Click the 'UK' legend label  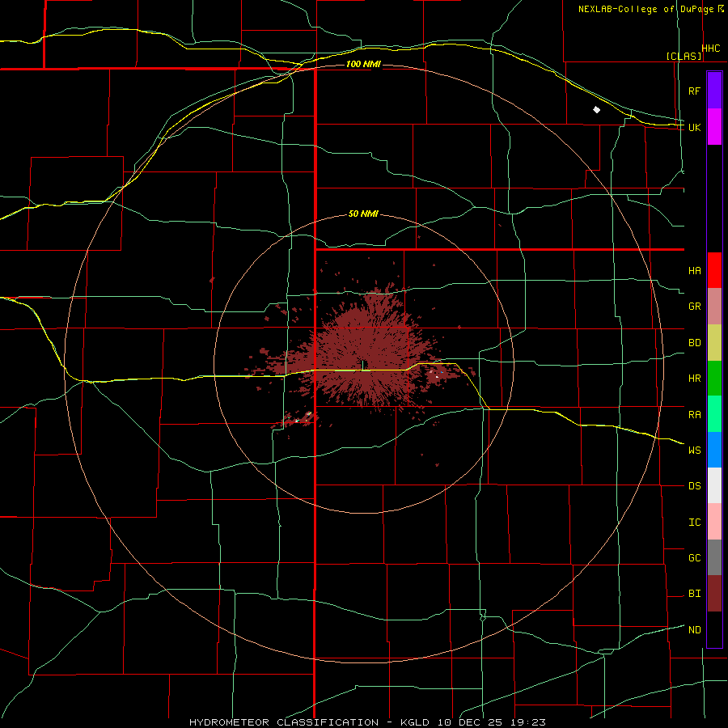tap(695, 127)
